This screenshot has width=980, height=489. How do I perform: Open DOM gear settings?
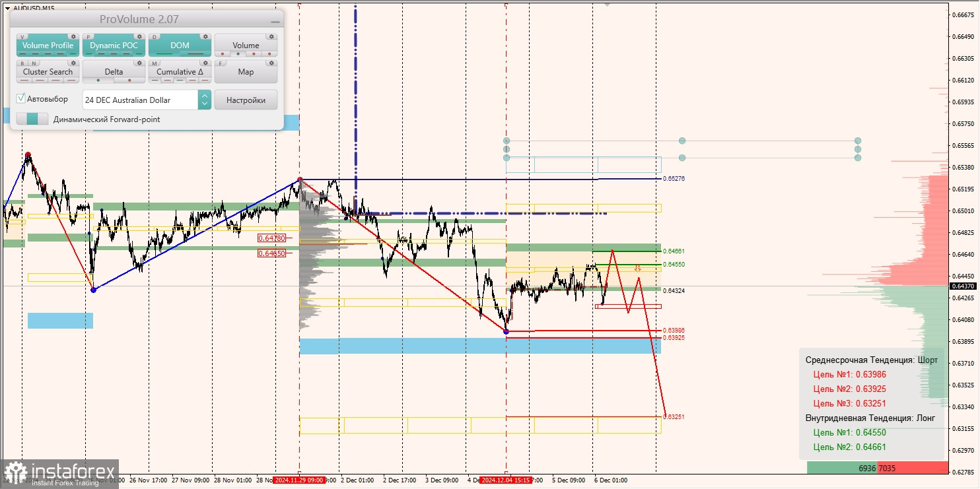[x=205, y=37]
